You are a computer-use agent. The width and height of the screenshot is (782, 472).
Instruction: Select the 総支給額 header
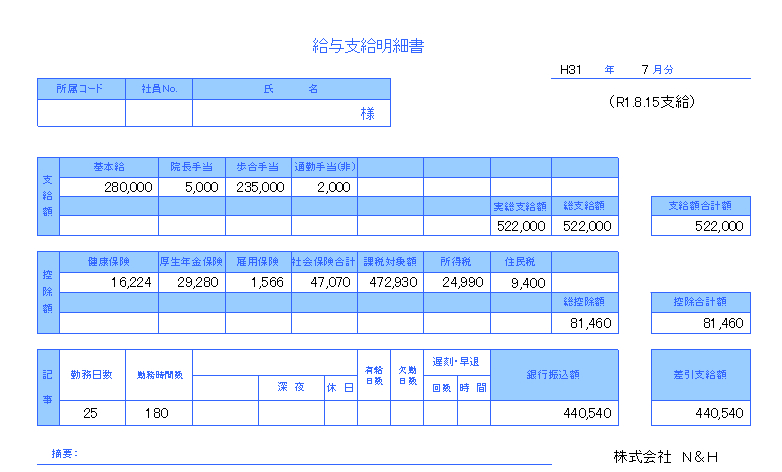point(585,206)
